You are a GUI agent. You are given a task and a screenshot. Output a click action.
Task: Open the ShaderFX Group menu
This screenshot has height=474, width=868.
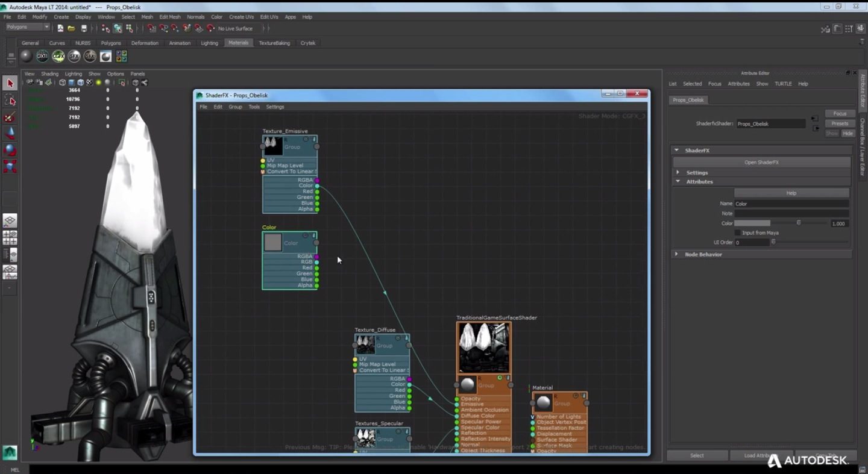pos(235,107)
